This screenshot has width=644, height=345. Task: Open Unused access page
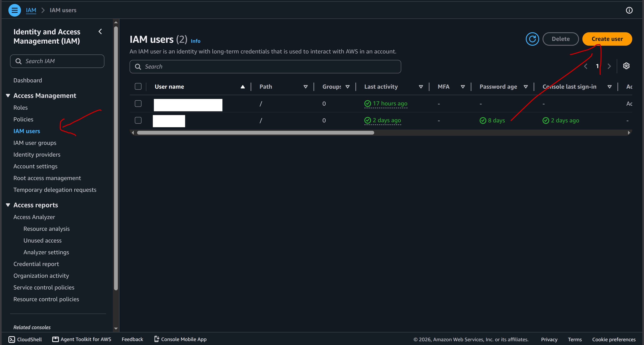click(x=43, y=241)
